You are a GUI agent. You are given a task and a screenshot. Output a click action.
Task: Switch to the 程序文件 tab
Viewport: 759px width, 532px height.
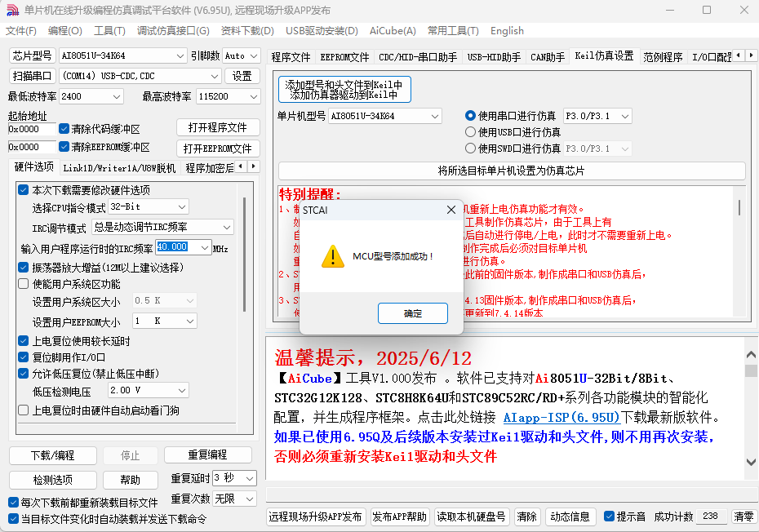pos(291,57)
